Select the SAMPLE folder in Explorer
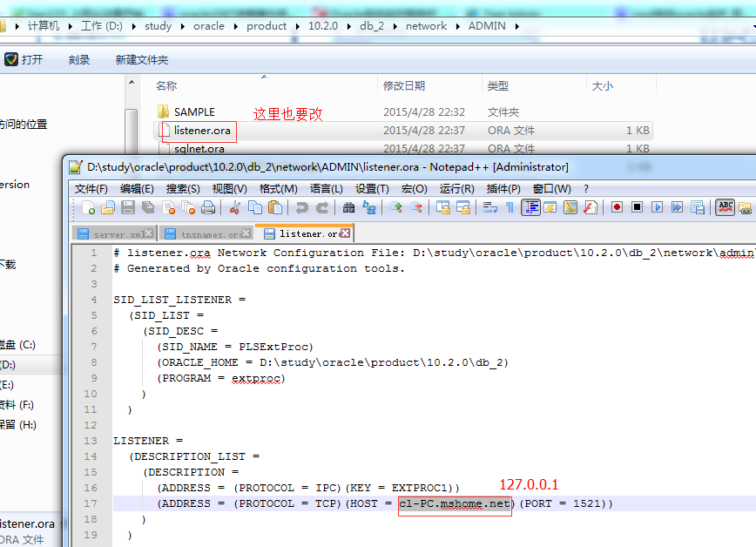Screen dimensions: 756x547 (194, 111)
